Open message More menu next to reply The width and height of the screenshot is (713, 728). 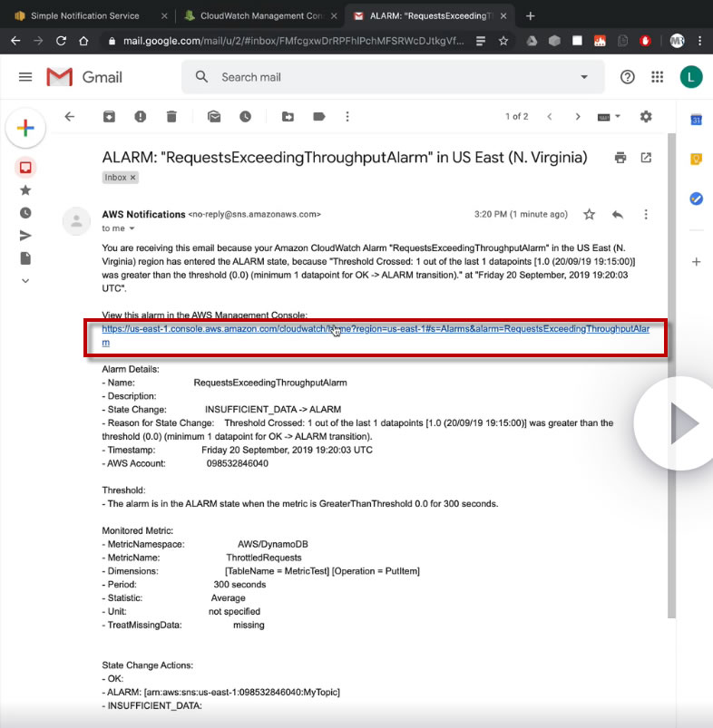coord(646,214)
